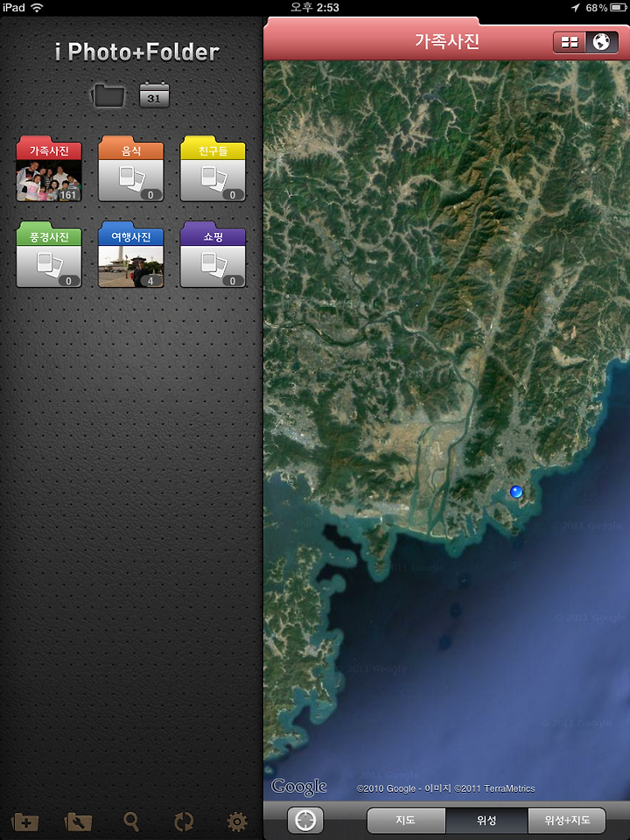Open the 여행사진 folder
630x840 pixels.
(x=130, y=255)
